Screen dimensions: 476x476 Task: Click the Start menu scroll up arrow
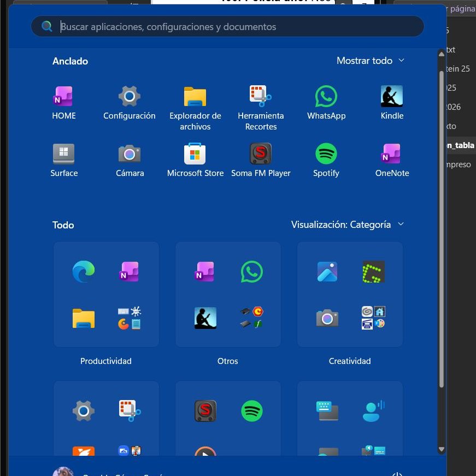tap(442, 54)
